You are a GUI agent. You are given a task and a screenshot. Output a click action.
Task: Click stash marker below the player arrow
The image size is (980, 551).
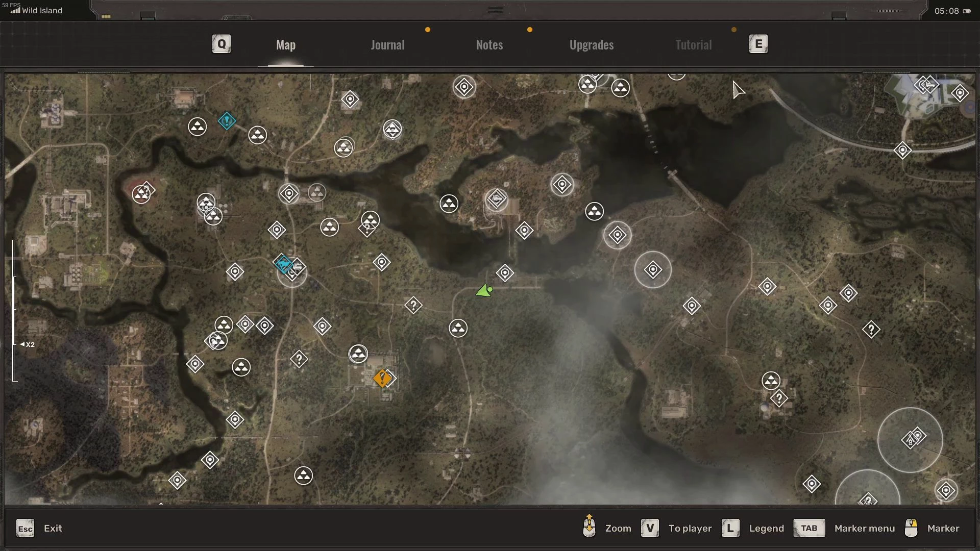(x=458, y=328)
